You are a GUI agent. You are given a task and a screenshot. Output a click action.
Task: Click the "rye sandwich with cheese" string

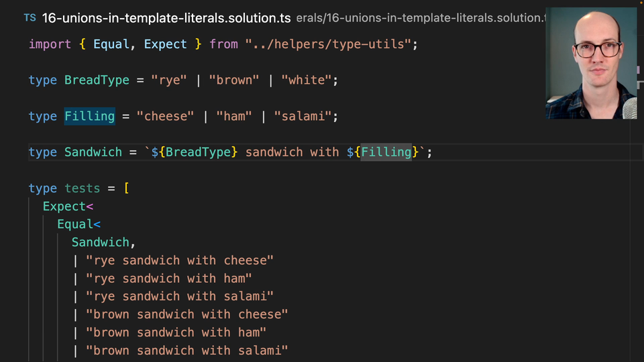pyautogui.click(x=180, y=261)
